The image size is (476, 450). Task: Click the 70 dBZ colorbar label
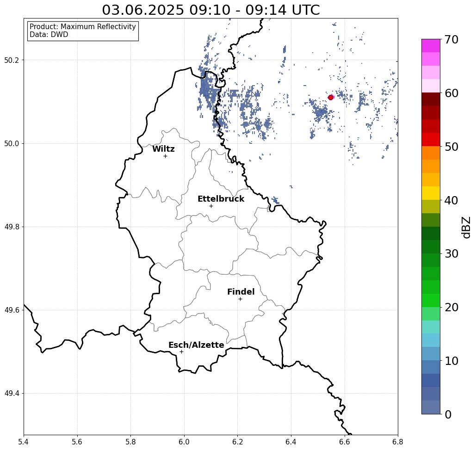point(451,39)
